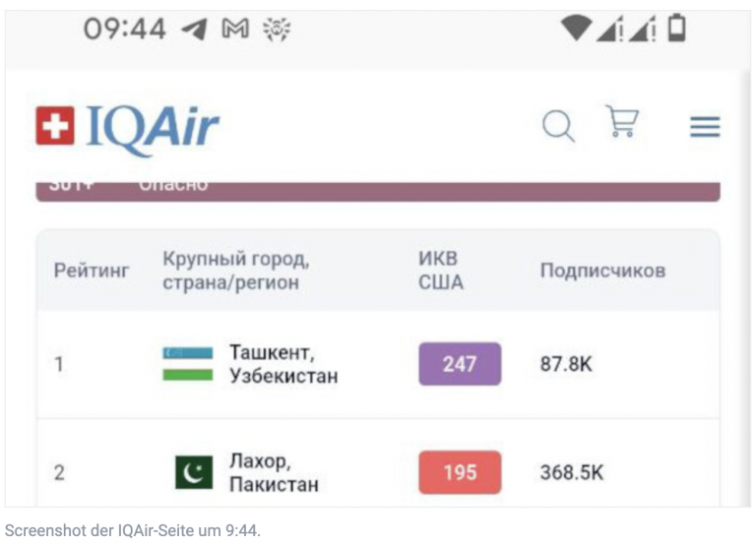This screenshot has height=546, width=756.
Task: Click the purple 247 AQI badge
Action: pyautogui.click(x=460, y=364)
